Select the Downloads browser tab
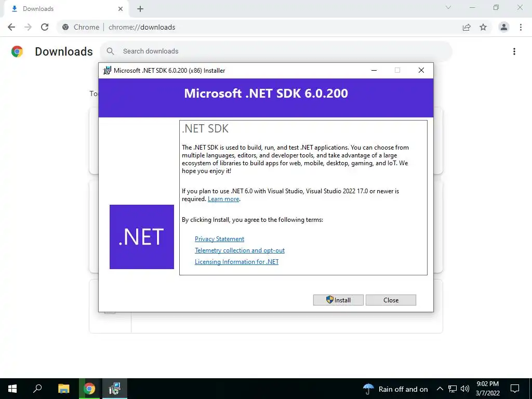Image resolution: width=532 pixels, height=399 pixels. 66,9
